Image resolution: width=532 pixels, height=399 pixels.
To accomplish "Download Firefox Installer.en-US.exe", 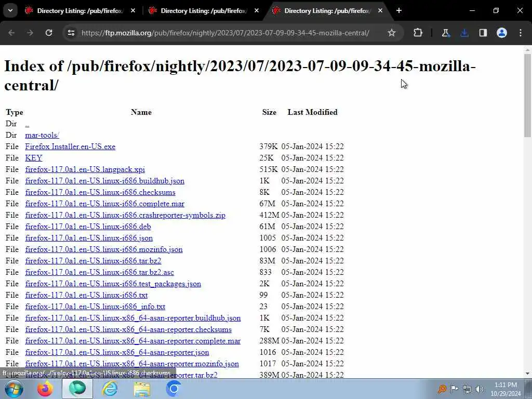I will click(70, 147).
